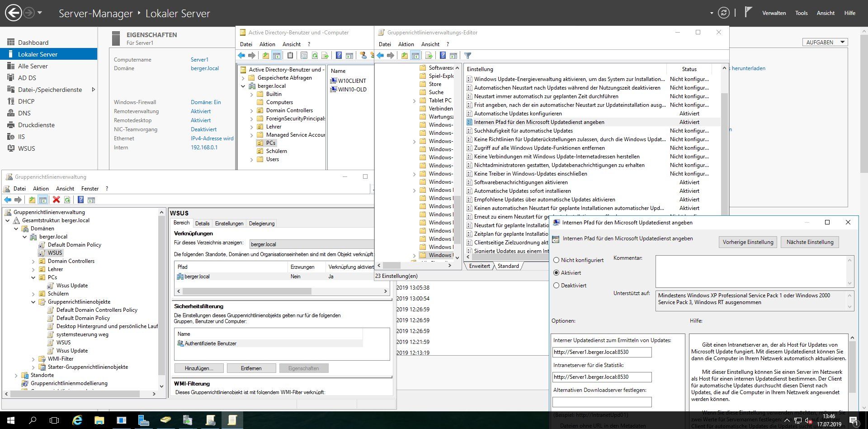Click the berger.local domain link
The width and height of the screenshot is (868, 429).
205,68
